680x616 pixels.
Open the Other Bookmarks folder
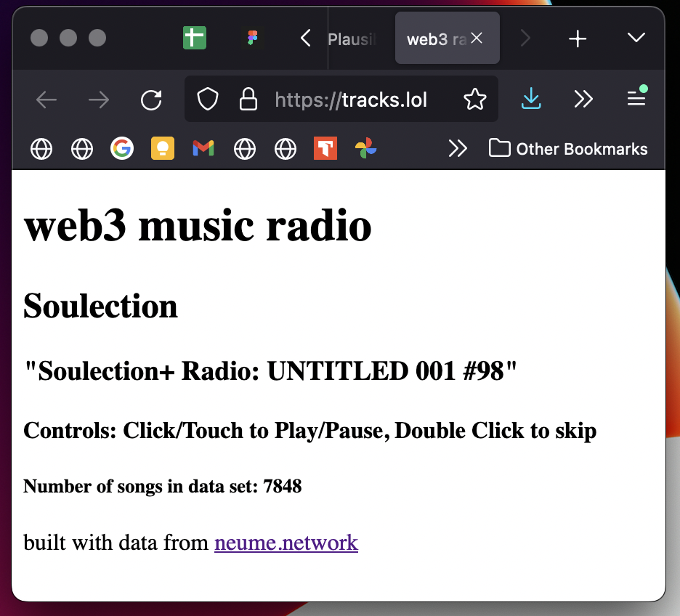(568, 148)
